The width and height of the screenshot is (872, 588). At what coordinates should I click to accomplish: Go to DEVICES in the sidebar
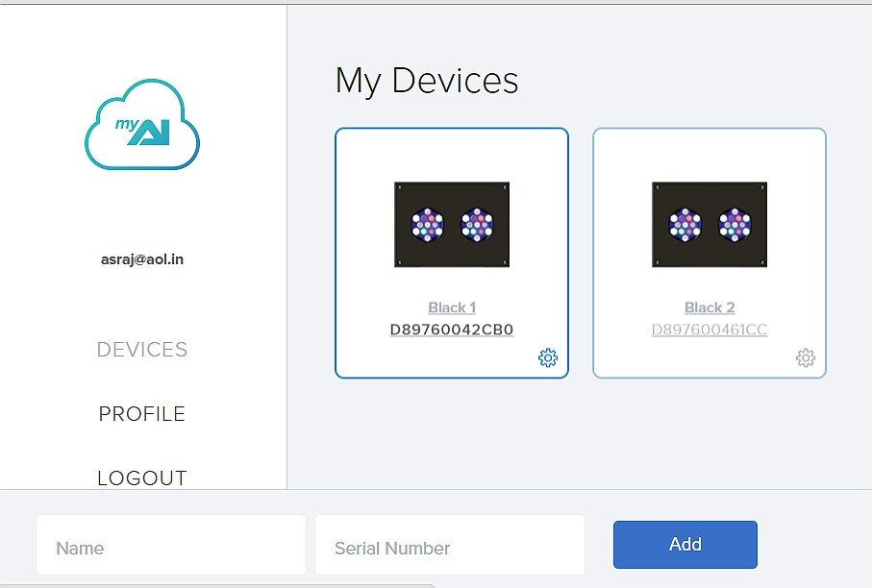(x=142, y=350)
